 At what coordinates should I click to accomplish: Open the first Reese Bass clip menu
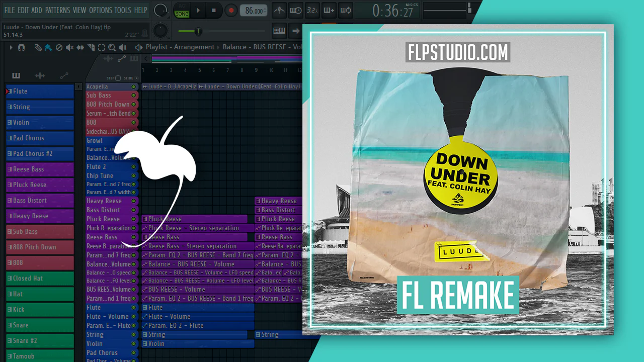pyautogui.click(x=145, y=237)
